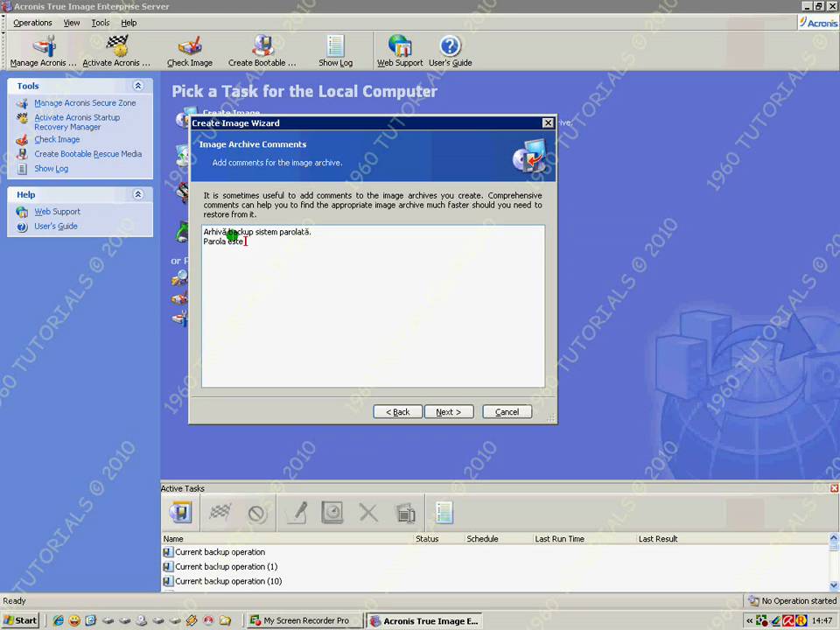Image resolution: width=840 pixels, height=630 pixels.
Task: Sort tasks by Name column header
Action: [288, 538]
